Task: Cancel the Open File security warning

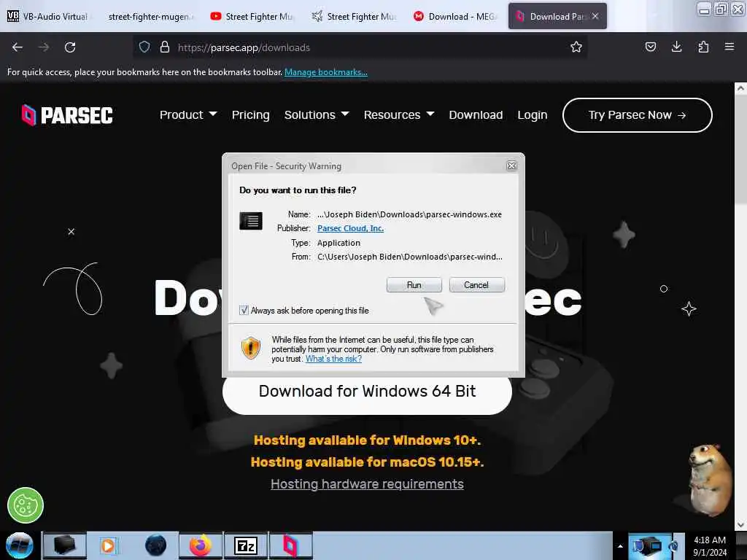Action: point(476,285)
